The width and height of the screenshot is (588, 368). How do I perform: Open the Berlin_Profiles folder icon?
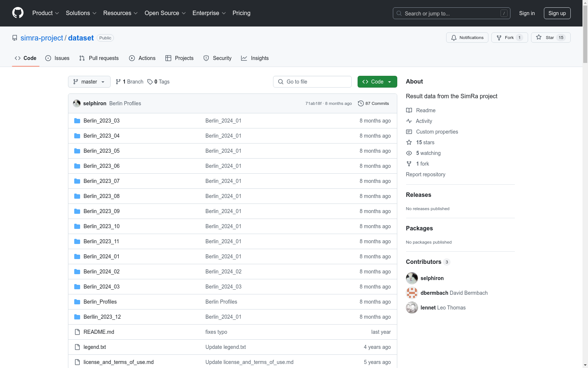point(77,302)
